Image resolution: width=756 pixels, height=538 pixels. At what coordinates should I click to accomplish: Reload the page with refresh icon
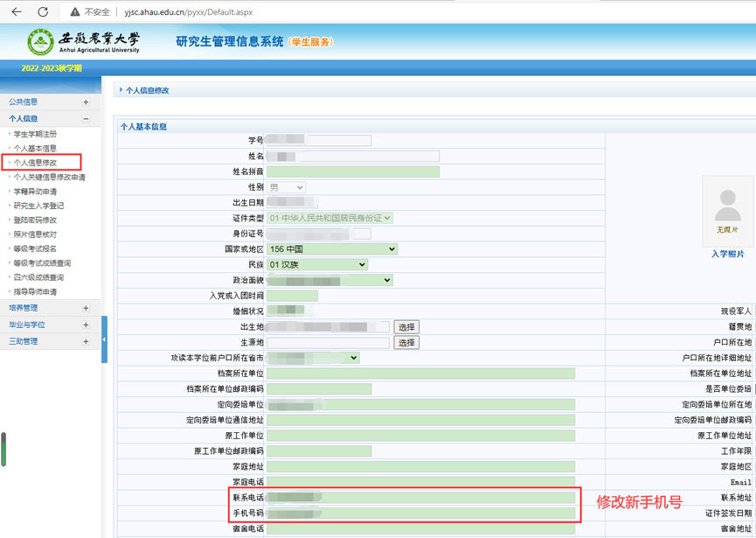point(43,12)
